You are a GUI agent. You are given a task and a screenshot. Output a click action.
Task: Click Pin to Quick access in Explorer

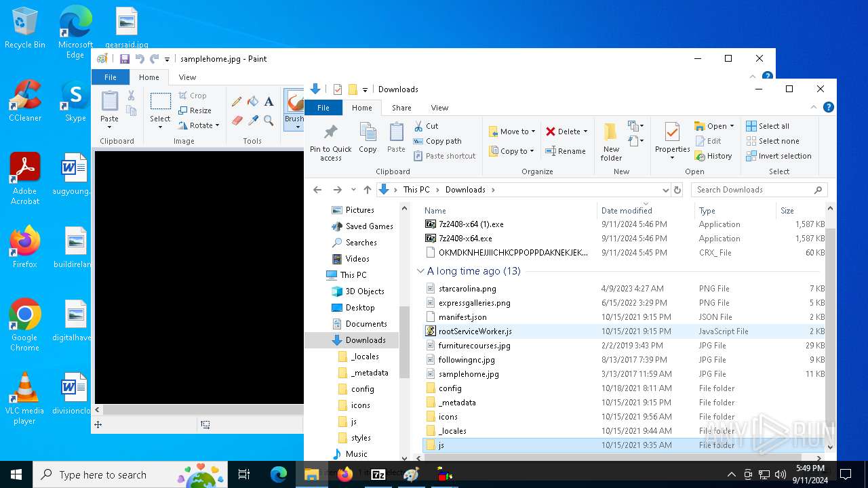(x=331, y=142)
